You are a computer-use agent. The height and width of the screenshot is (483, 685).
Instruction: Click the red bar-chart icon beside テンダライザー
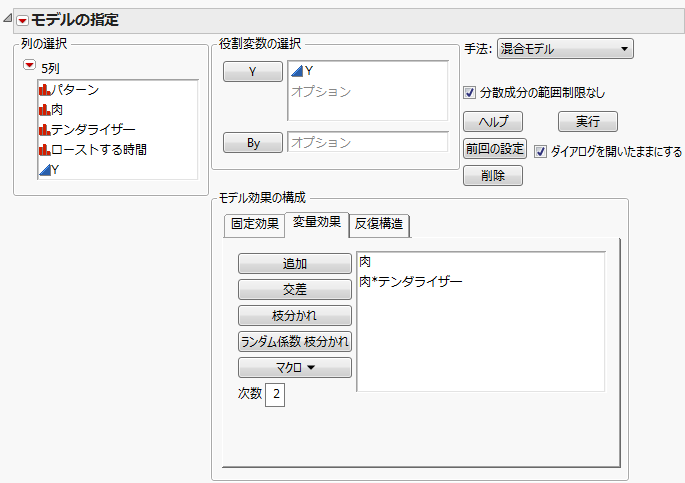(45, 130)
